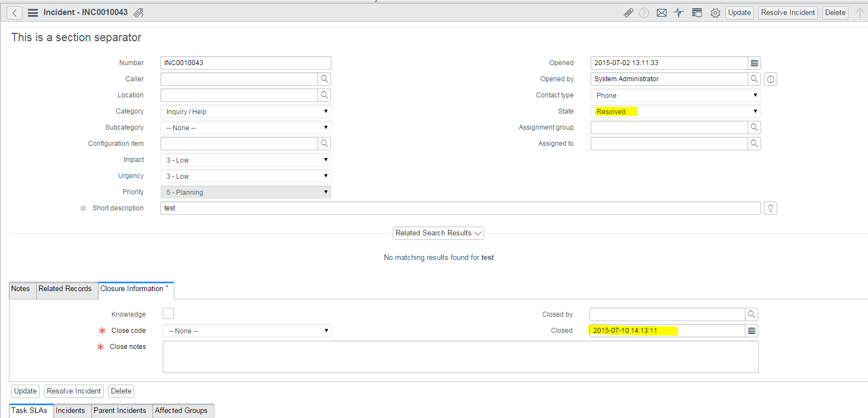Go back using the header chevron button
Image resolution: width=868 pixels, height=418 pixels.
[14, 12]
